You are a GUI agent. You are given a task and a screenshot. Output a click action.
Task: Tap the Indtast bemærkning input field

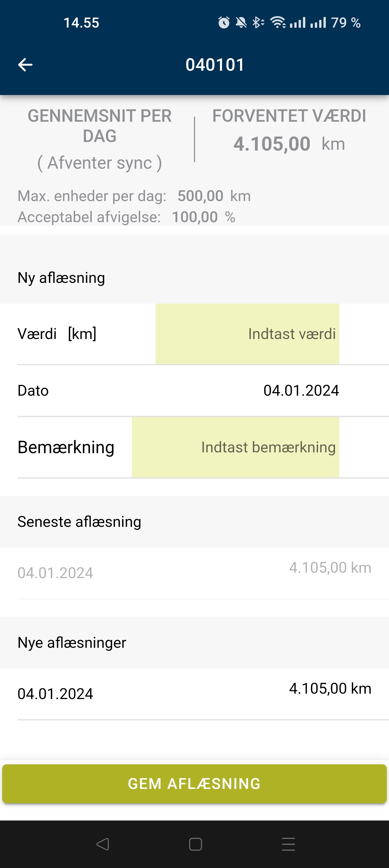(236, 447)
